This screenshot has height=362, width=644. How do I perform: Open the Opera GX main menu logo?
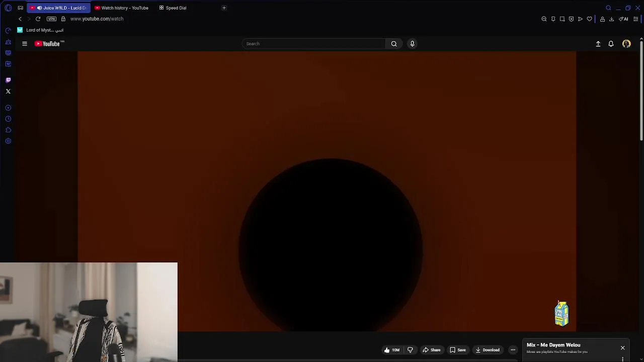click(8, 8)
